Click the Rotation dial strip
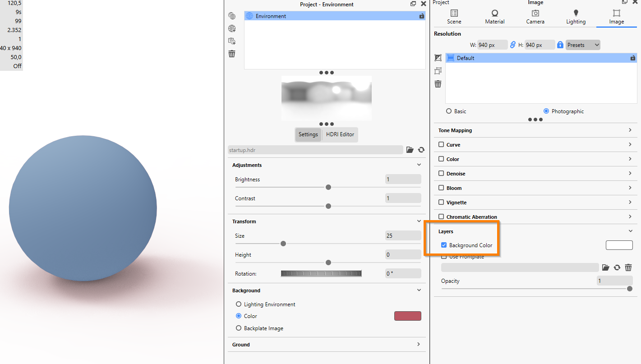Image resolution: width=641 pixels, height=364 pixels. (321, 273)
